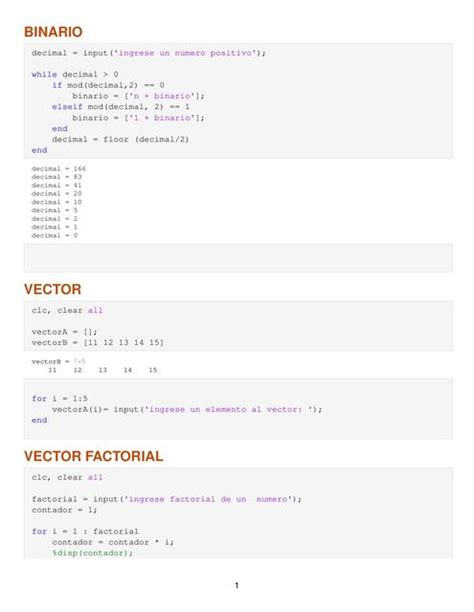Click the 'elseif mod(decimal, 2) == 1' line
Screen dimensions: 474x612
[121, 107]
